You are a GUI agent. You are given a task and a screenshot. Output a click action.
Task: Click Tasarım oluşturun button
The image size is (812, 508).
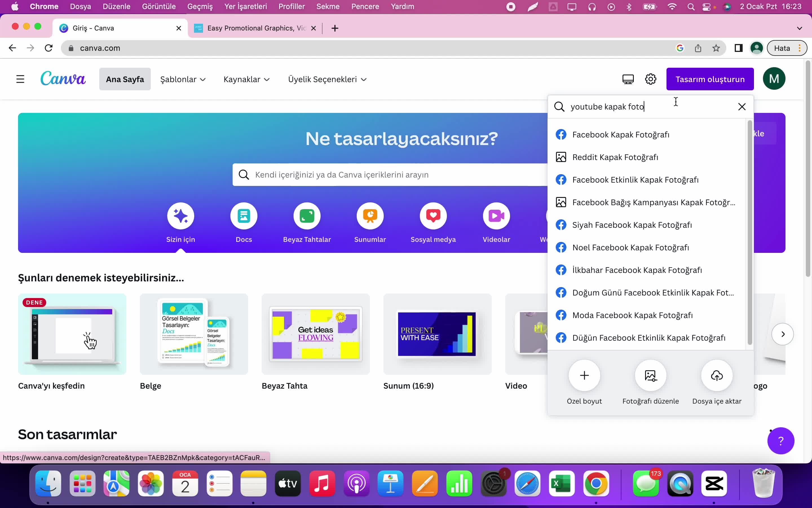click(x=710, y=79)
